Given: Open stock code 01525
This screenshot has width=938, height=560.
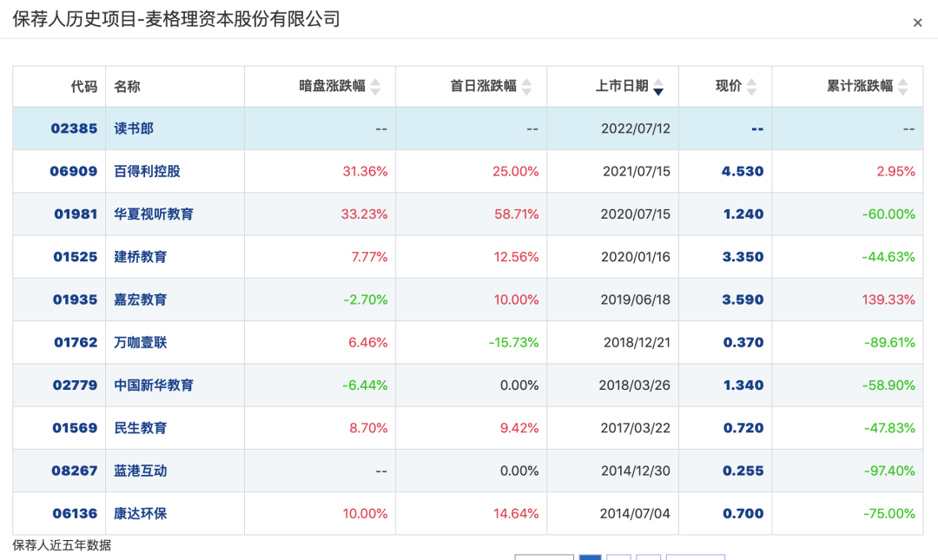Looking at the screenshot, I should pos(76,257).
